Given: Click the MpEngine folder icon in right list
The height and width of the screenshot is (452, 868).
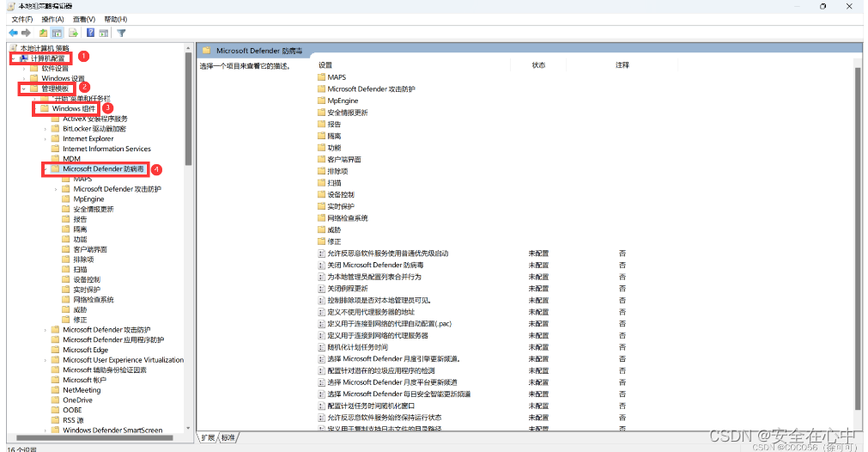Looking at the screenshot, I should 322,101.
